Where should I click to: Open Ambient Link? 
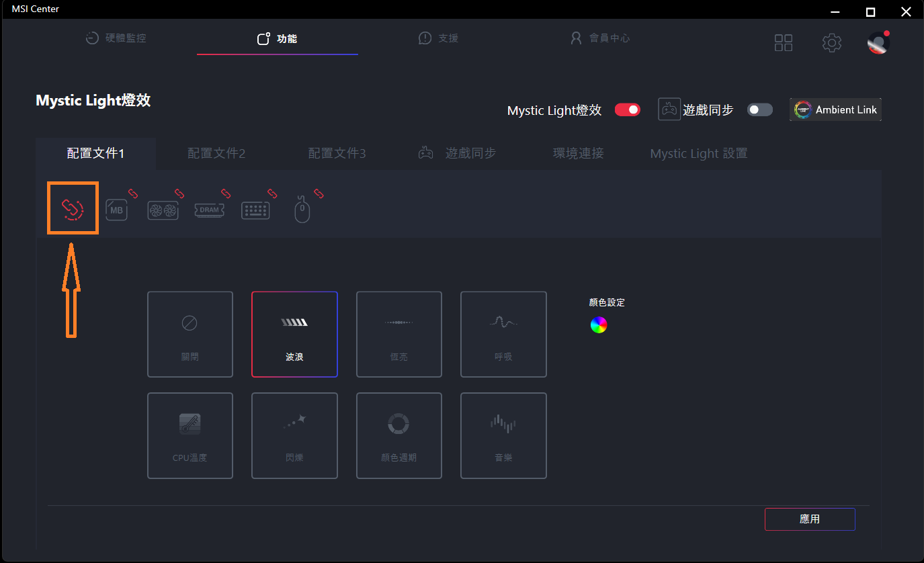click(835, 110)
